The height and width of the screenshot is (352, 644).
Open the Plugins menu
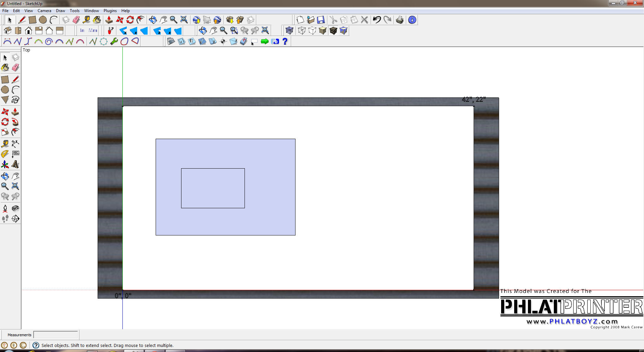[x=110, y=11]
